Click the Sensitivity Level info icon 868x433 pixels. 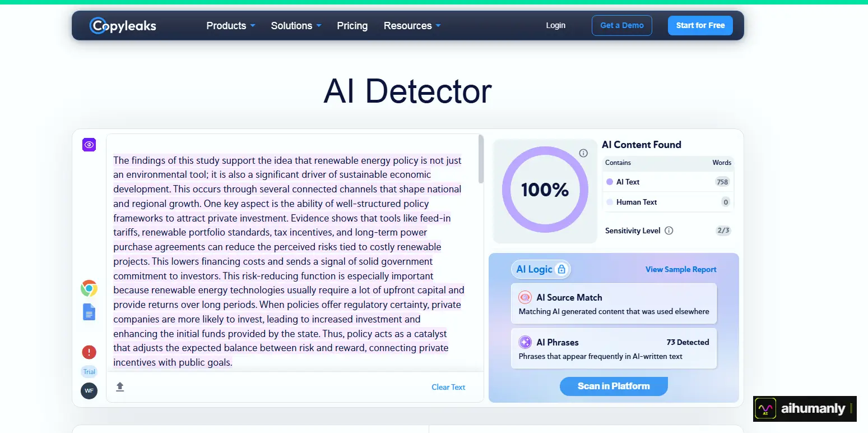[669, 231]
